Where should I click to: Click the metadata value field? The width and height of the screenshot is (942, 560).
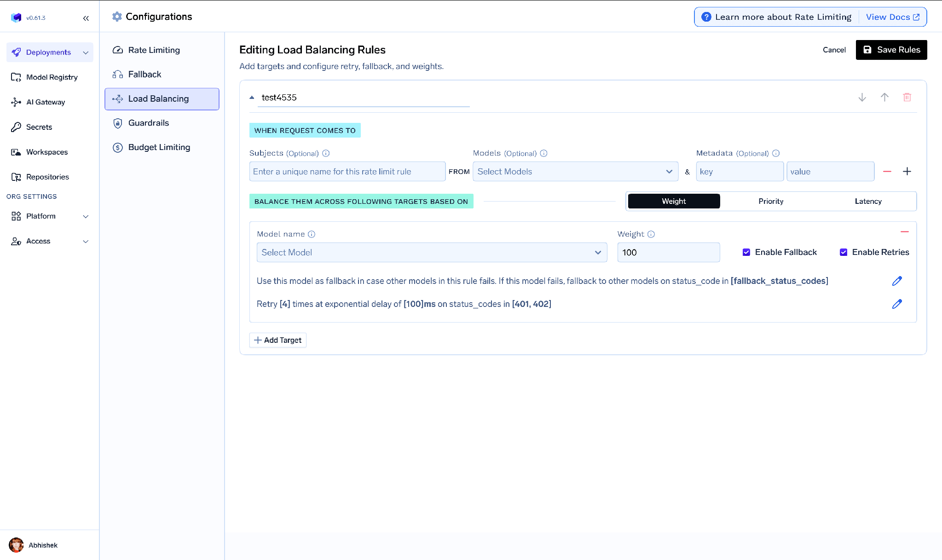[x=830, y=171]
